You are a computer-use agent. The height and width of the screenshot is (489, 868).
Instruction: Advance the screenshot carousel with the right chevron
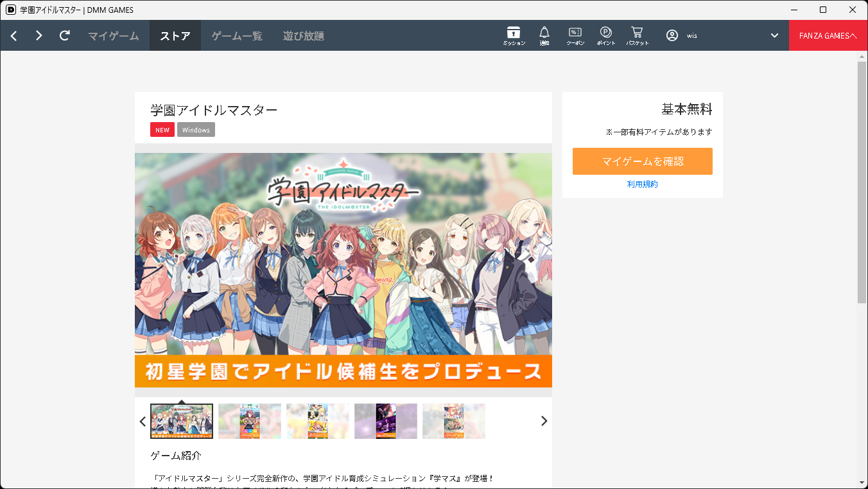pos(544,421)
